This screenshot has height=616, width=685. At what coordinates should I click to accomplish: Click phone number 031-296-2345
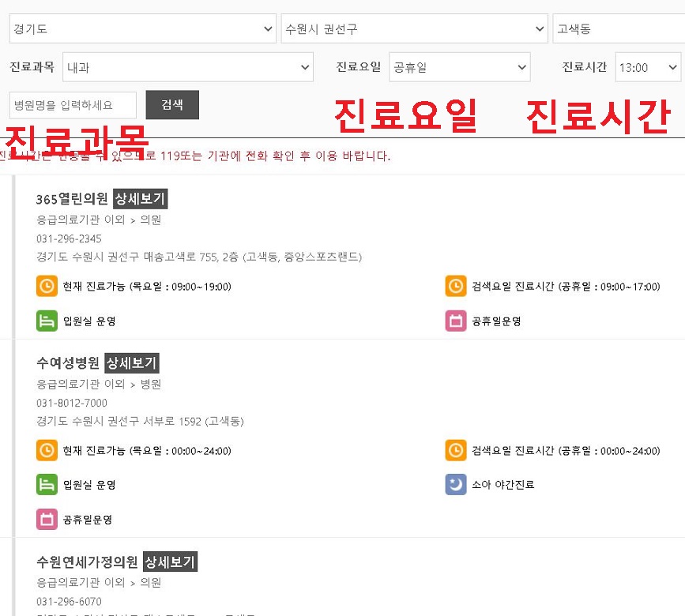click(69, 239)
